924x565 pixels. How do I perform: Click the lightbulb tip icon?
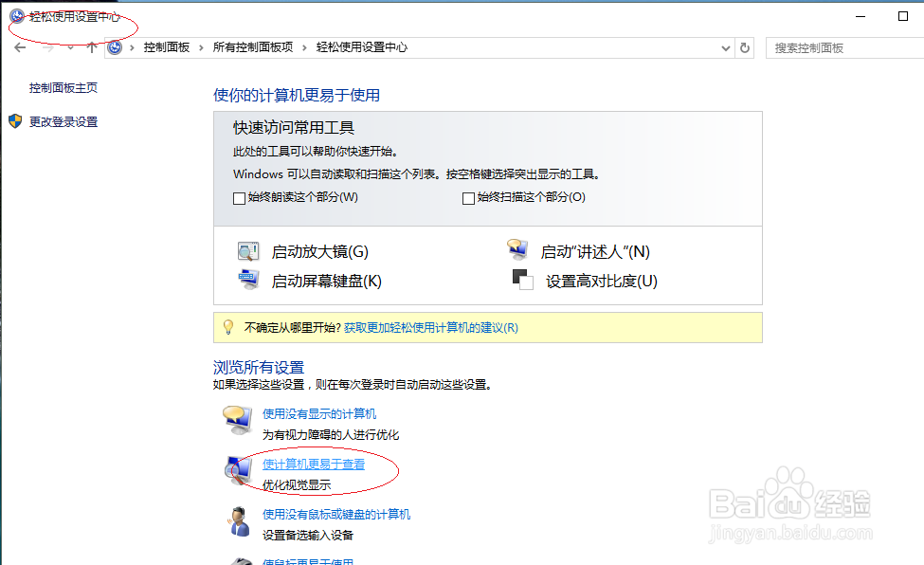(228, 326)
